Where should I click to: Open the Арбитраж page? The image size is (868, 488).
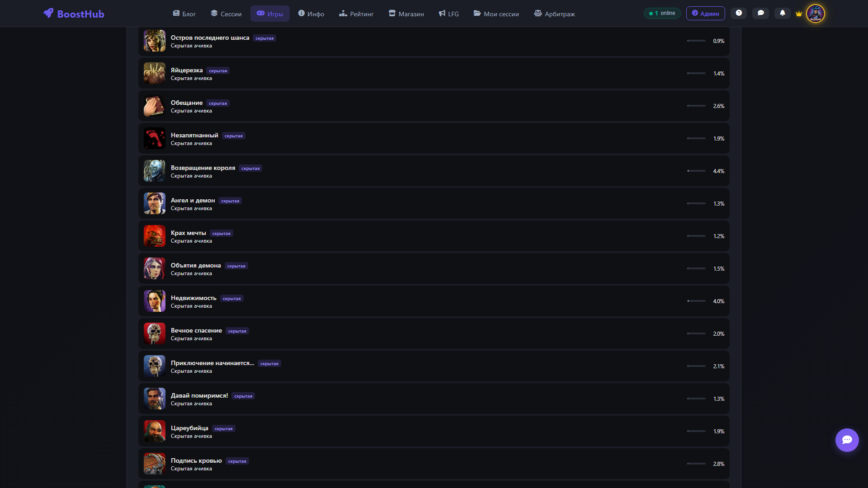tap(554, 14)
